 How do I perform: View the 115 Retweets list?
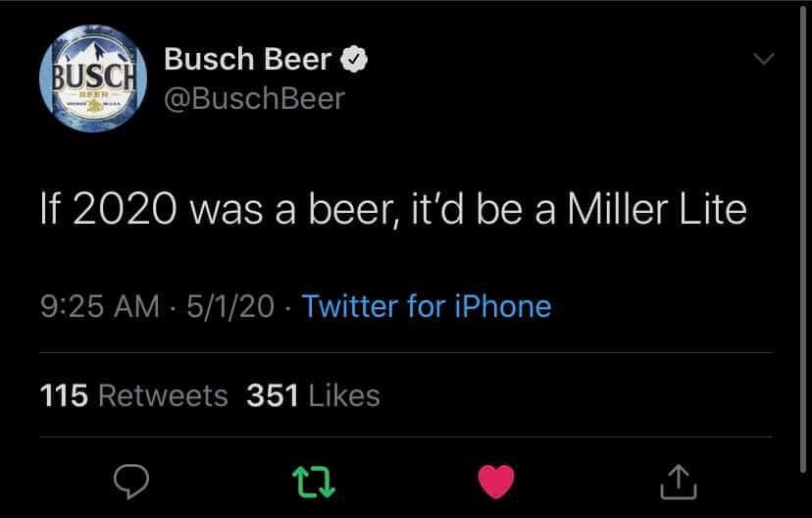pos(133,395)
